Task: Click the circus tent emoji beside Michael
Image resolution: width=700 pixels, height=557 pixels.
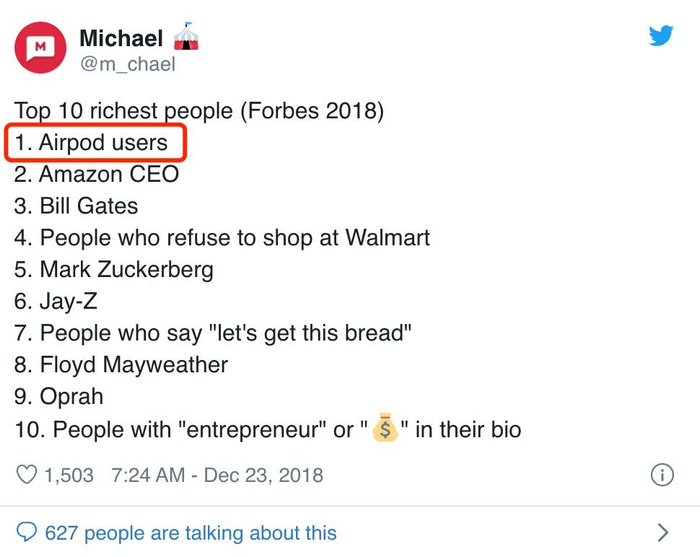Action: (187, 39)
